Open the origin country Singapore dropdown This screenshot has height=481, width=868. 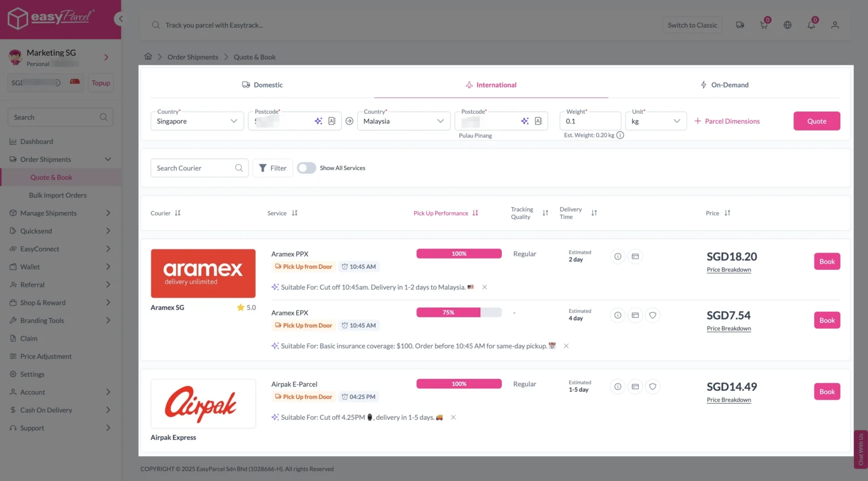197,121
